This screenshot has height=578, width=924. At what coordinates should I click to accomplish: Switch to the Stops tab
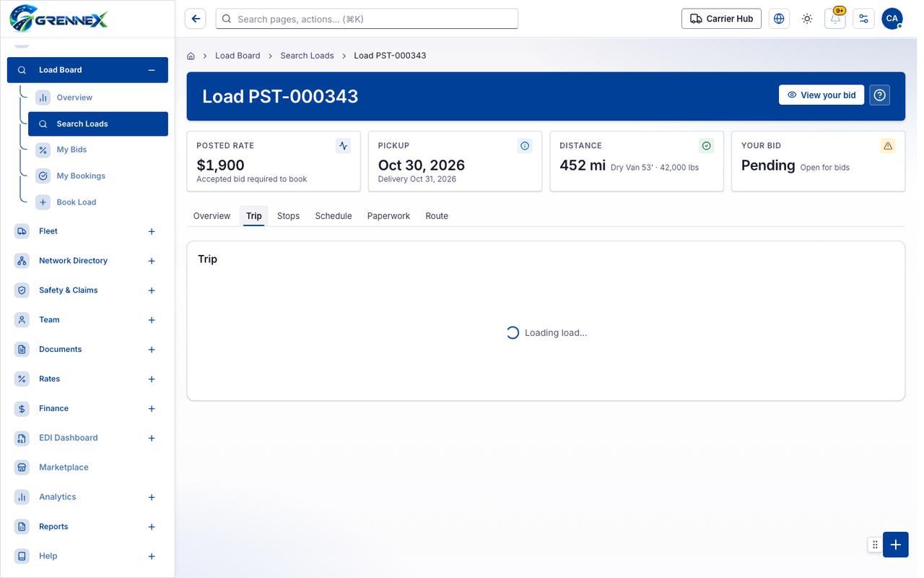pos(288,216)
